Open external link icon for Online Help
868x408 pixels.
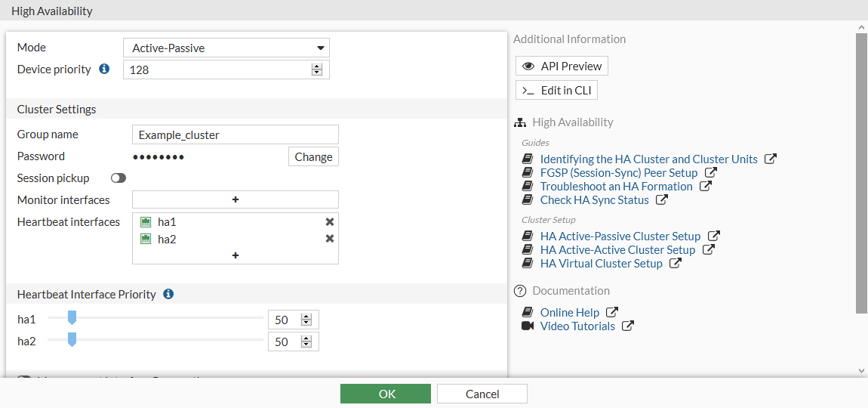click(x=612, y=312)
